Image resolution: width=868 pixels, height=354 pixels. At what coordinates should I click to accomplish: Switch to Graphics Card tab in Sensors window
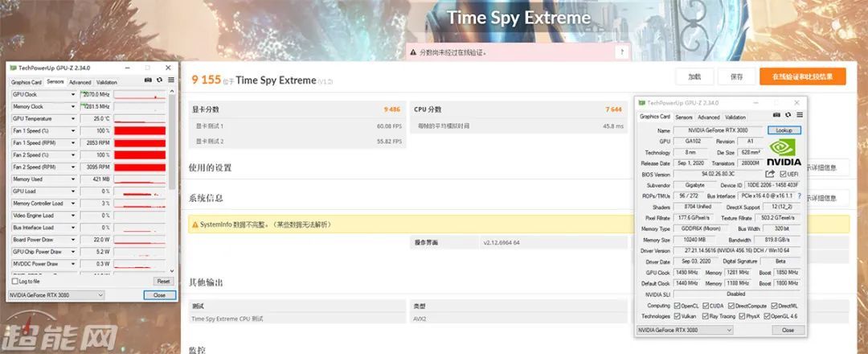point(27,83)
